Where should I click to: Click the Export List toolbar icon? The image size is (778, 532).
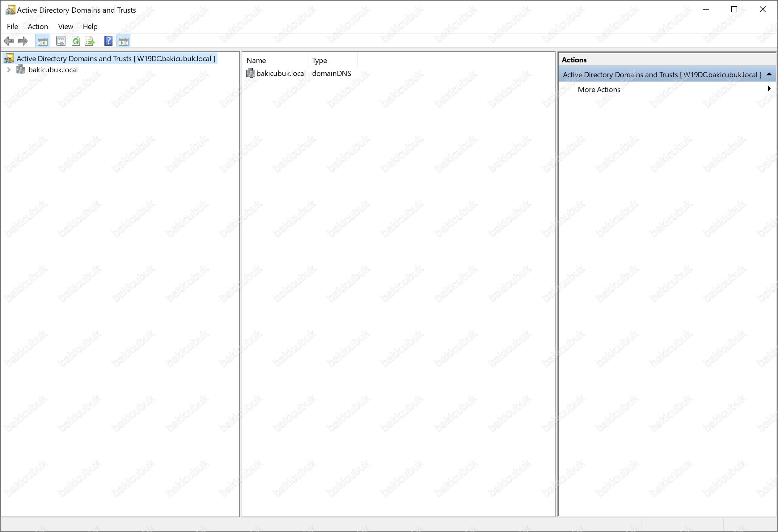pos(90,41)
